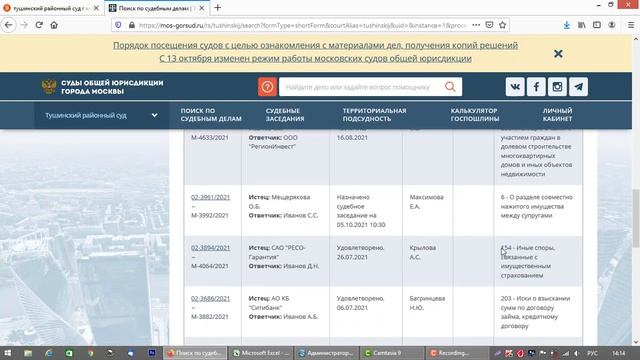Open the Telegram social link
Screen dimensions: 640x360
pyautogui.click(x=579, y=87)
